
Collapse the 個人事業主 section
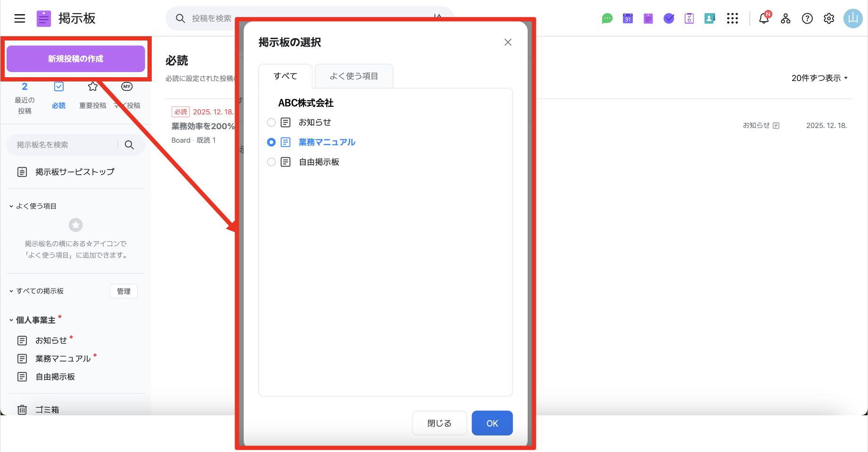pos(10,320)
